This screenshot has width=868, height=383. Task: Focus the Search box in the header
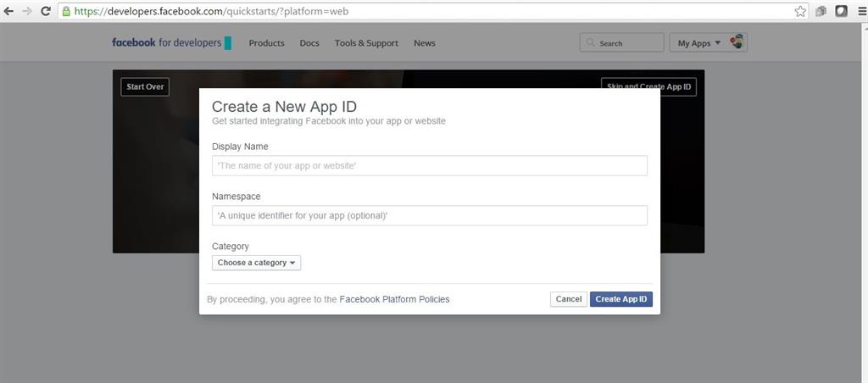point(621,42)
